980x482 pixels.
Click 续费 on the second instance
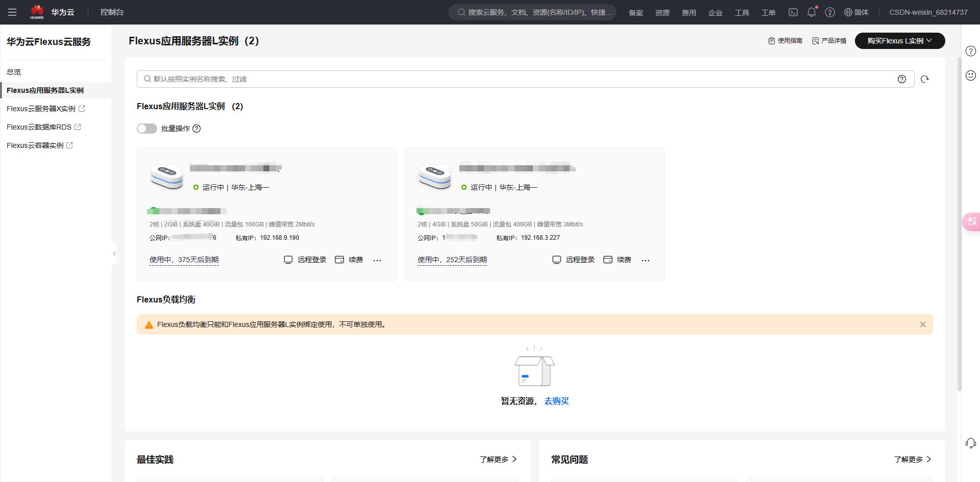click(x=618, y=260)
